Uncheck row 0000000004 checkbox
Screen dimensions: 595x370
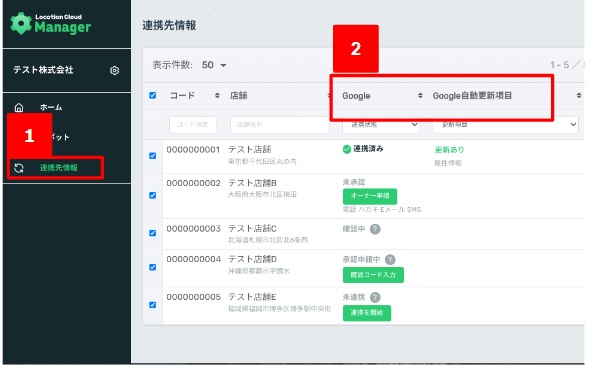click(x=153, y=267)
